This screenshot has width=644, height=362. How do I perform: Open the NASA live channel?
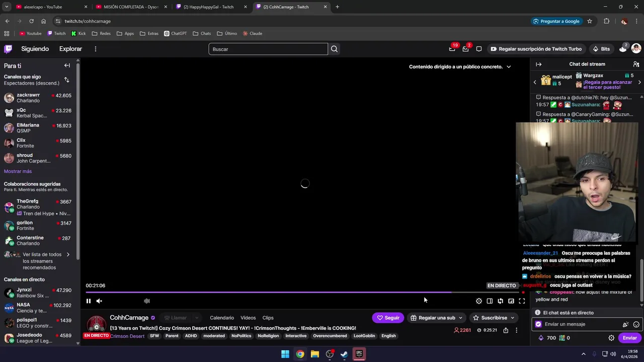38,308
